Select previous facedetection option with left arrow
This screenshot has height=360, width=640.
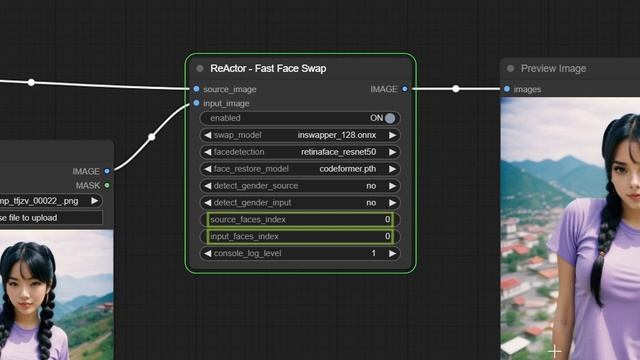click(208, 152)
